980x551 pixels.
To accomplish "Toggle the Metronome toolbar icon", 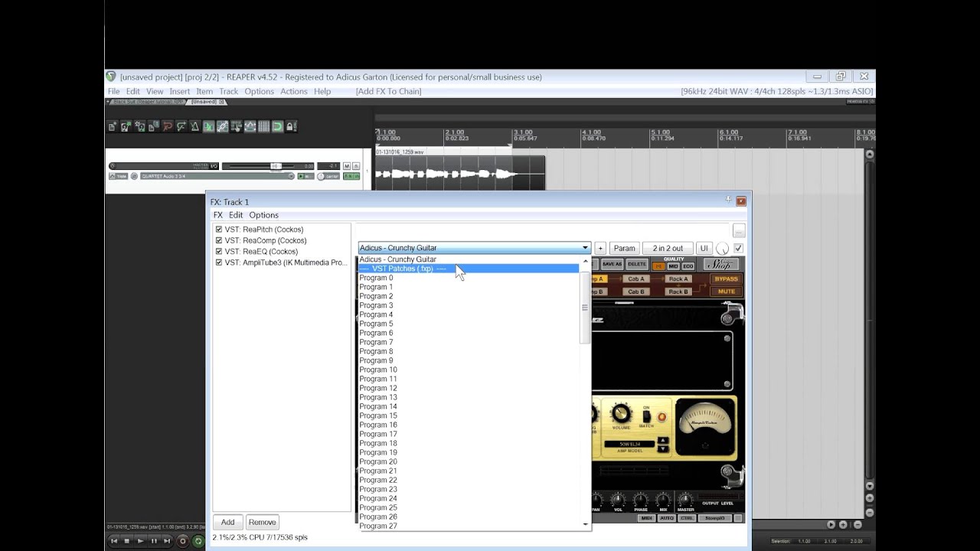I will click(x=194, y=126).
